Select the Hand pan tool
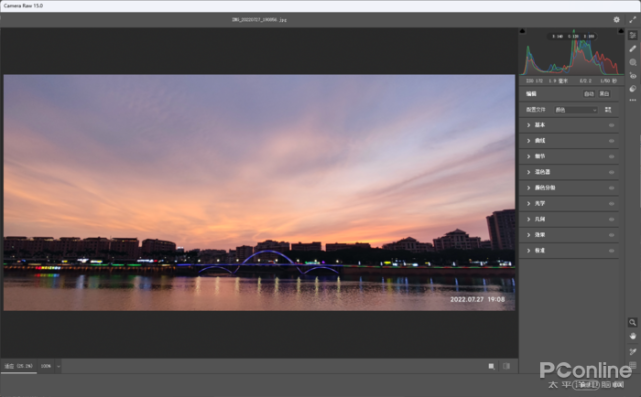 tap(632, 336)
